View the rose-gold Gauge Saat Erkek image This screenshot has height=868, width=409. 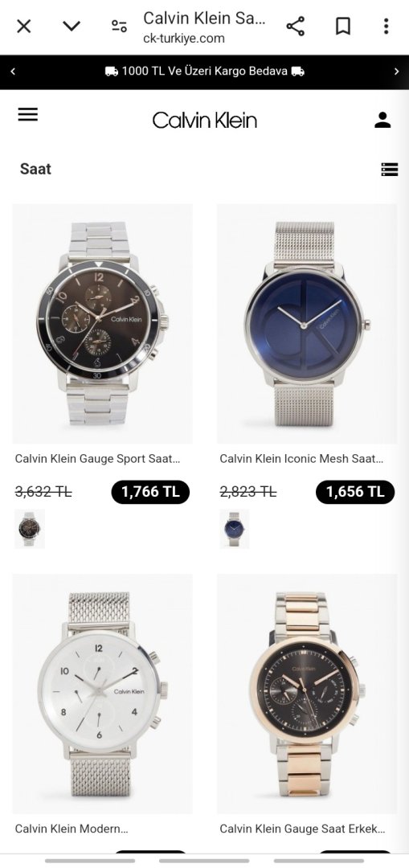pos(307,694)
